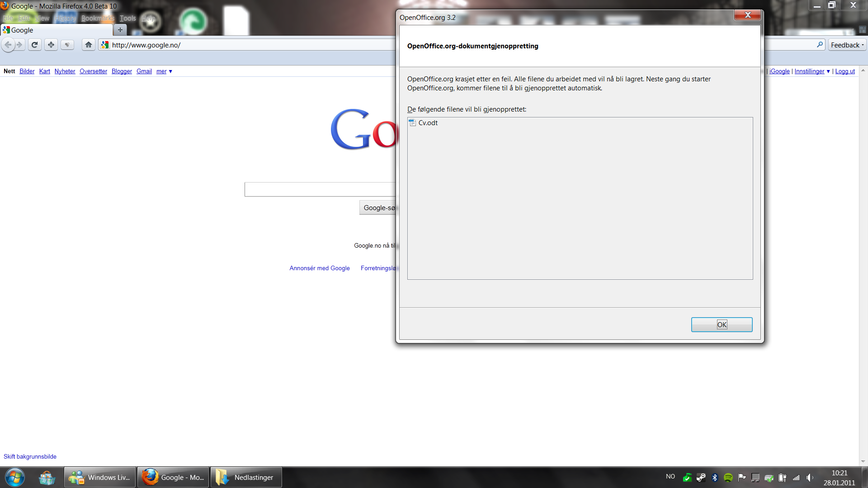Image resolution: width=868 pixels, height=488 pixels.
Task: Open the Help menu in Firefox
Action: (148, 18)
